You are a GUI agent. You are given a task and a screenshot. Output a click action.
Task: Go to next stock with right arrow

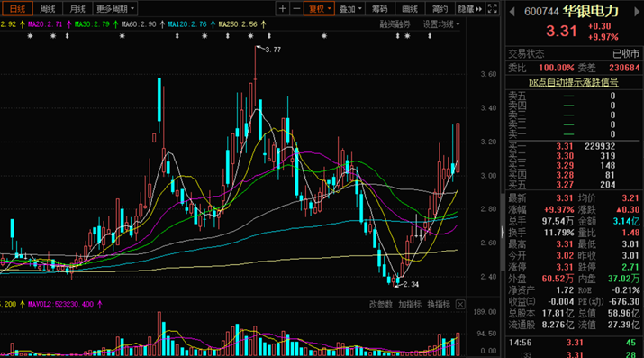pos(637,12)
